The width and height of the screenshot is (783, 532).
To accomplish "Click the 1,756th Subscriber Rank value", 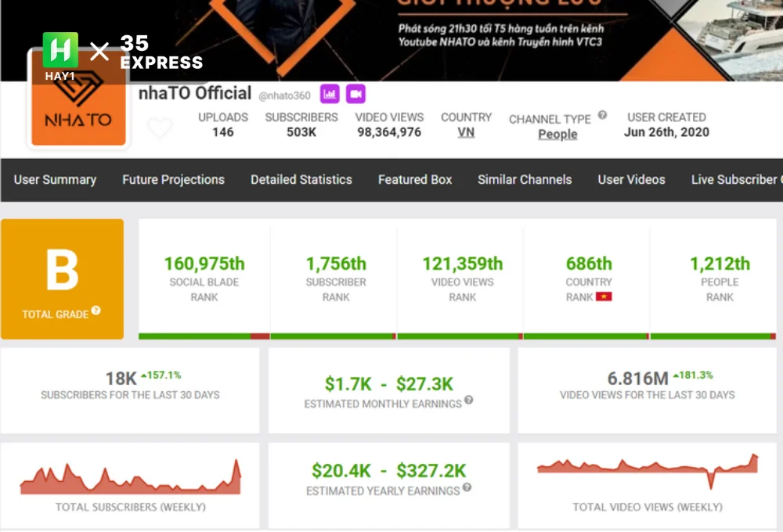I will click(336, 264).
